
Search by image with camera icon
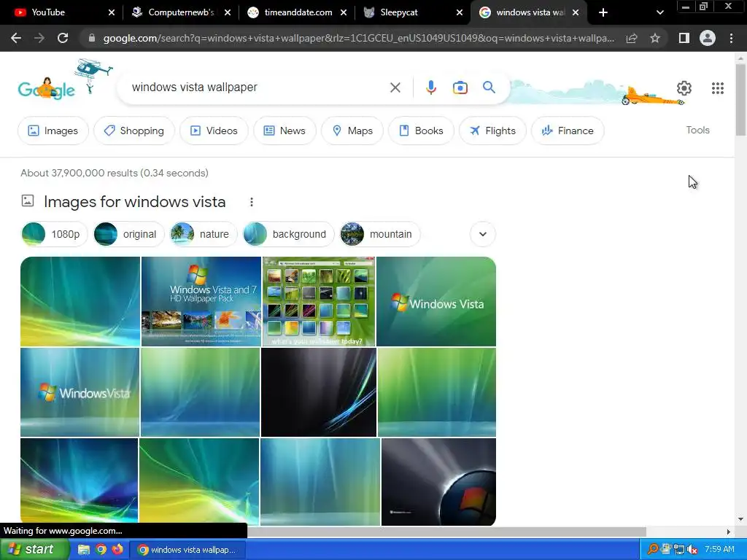pos(460,87)
